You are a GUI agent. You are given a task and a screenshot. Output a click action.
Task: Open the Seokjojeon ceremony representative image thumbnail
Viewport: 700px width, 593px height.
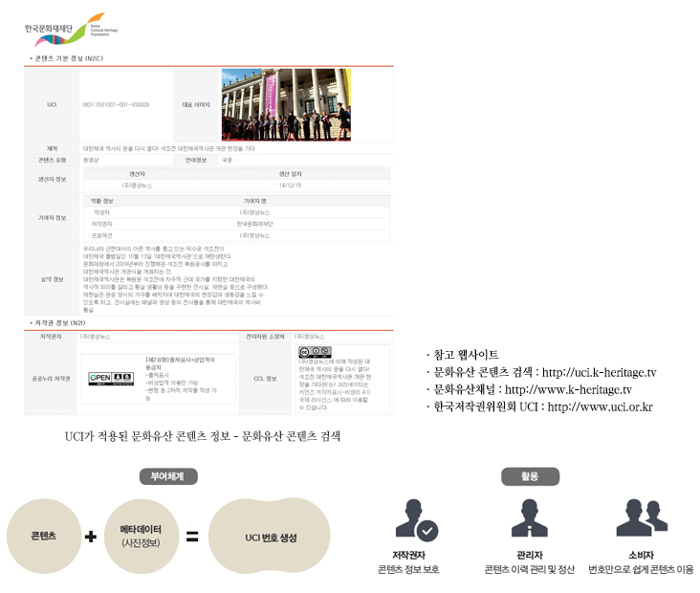click(x=286, y=104)
